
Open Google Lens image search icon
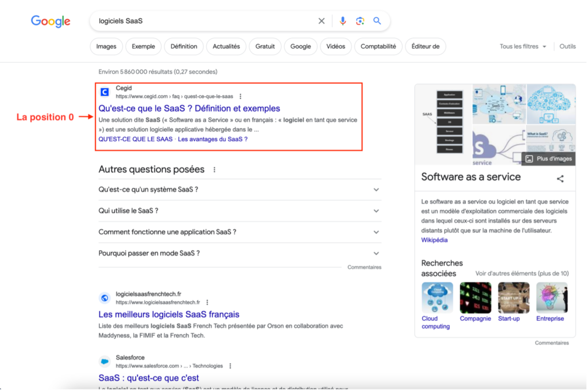pos(360,21)
